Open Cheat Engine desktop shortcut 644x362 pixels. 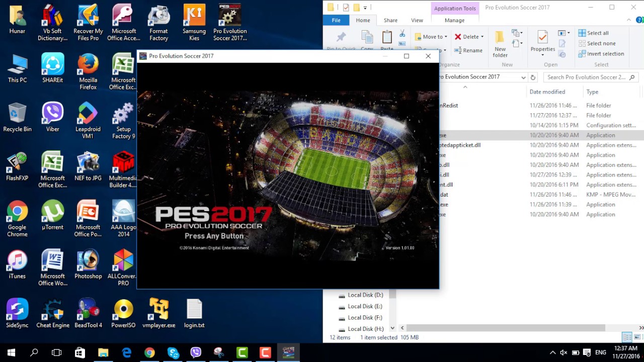click(52, 313)
